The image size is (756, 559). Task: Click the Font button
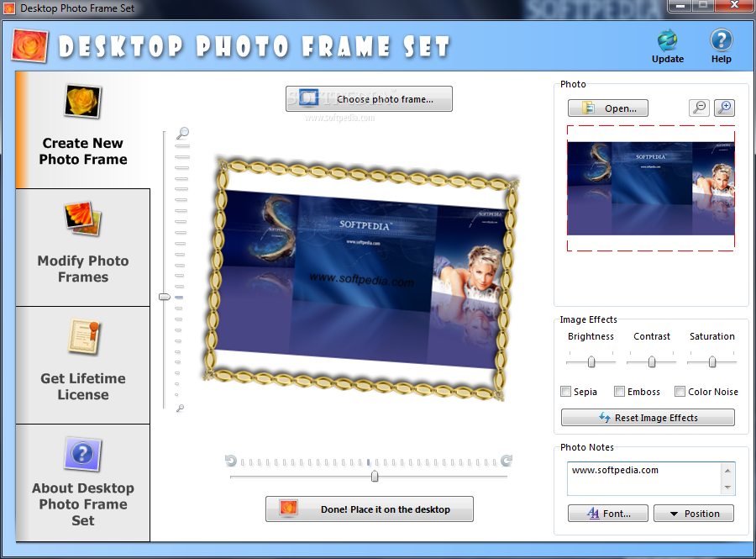(608, 513)
